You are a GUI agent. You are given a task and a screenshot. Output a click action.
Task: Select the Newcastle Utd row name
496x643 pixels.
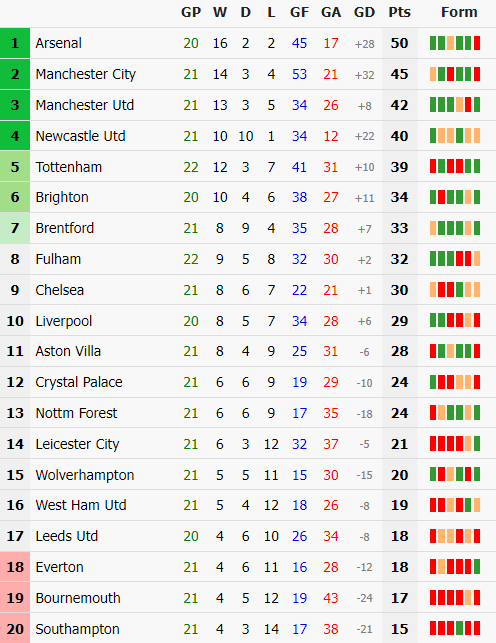click(80, 136)
